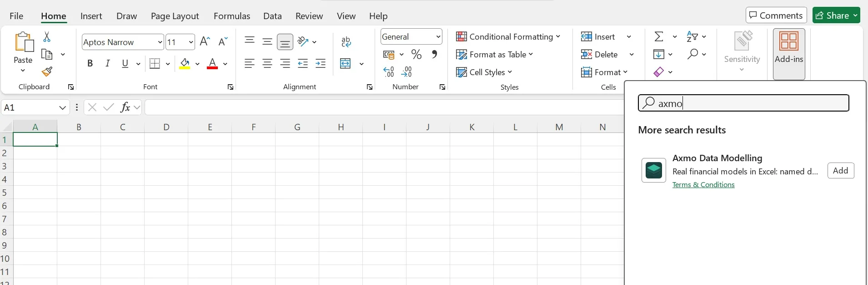Image resolution: width=868 pixels, height=285 pixels.
Task: Click the Copy icon
Action: coord(47,55)
